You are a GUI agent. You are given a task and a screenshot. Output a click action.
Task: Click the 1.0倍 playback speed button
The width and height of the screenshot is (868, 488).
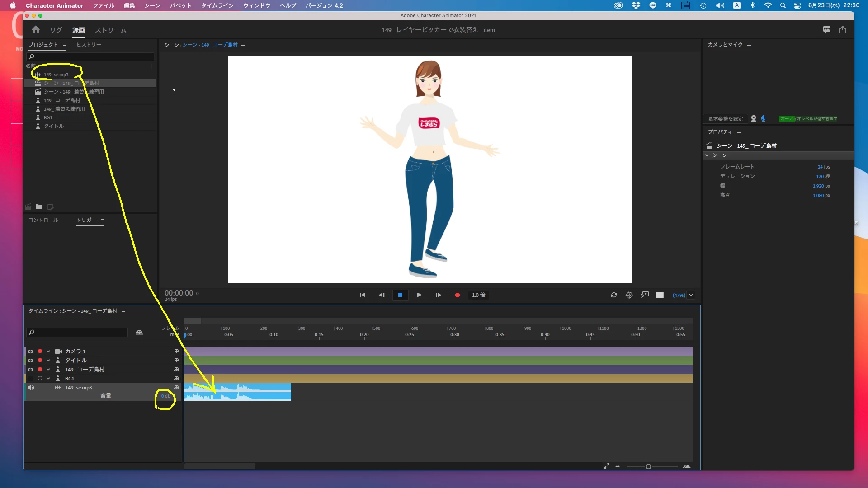[478, 295]
